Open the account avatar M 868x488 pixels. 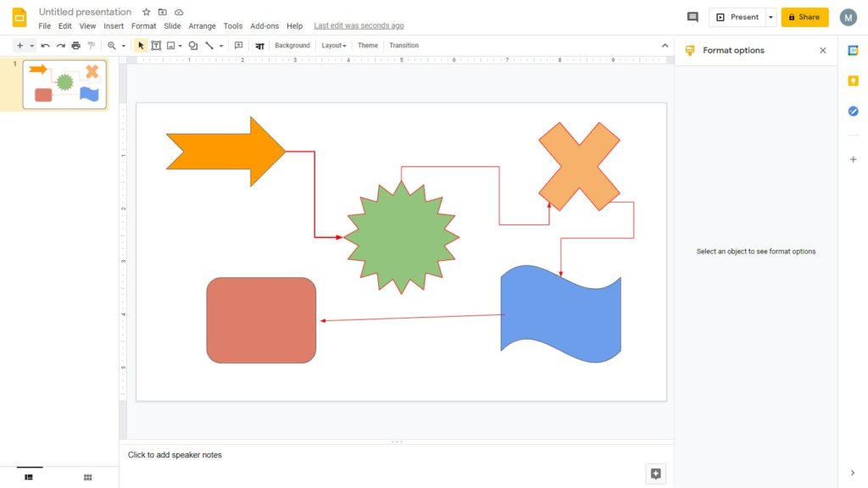pyautogui.click(x=848, y=17)
